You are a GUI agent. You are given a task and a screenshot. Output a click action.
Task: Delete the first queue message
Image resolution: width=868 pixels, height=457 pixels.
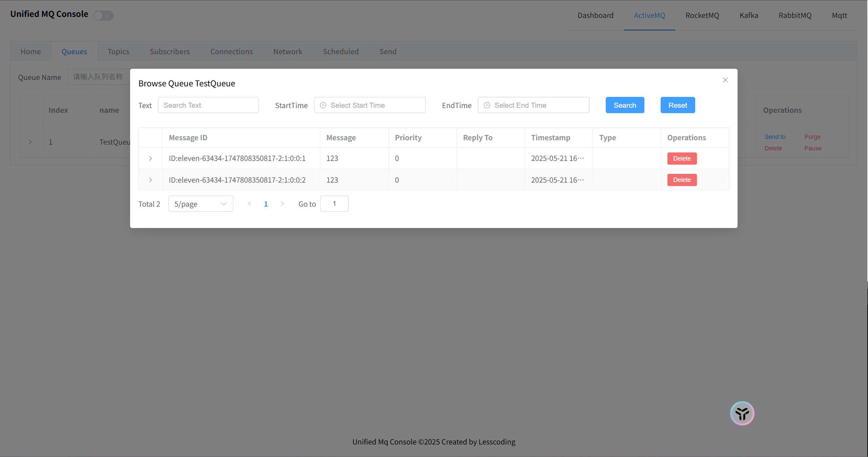click(682, 159)
